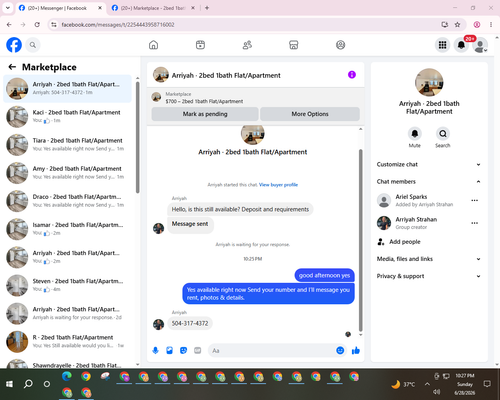Click More Options button
This screenshot has height=400, width=500.
point(310,114)
